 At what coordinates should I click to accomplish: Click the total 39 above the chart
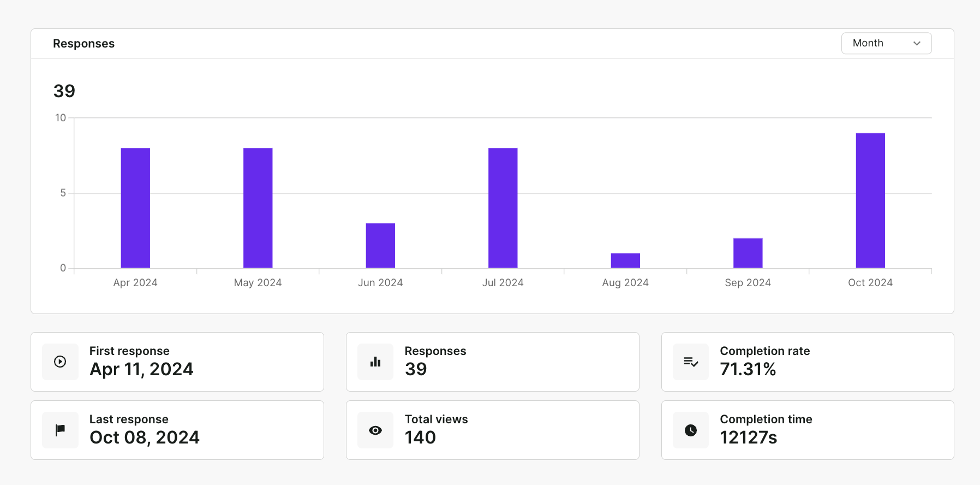[x=64, y=91]
